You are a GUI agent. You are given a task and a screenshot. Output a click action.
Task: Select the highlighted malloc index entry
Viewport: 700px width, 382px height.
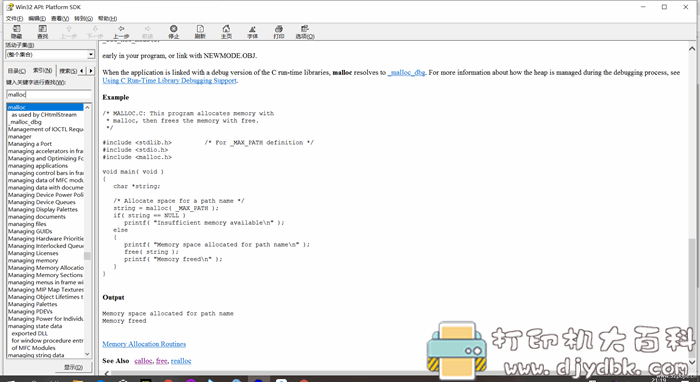click(x=45, y=107)
